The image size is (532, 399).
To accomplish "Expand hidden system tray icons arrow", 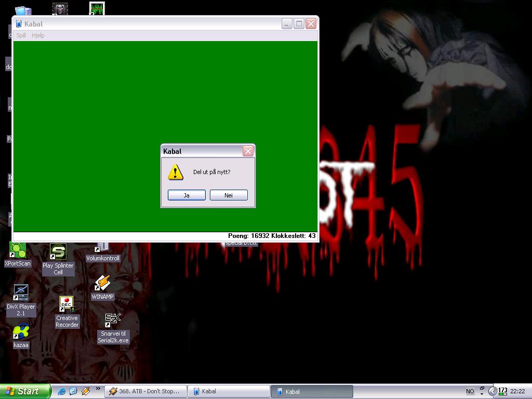I will [x=493, y=392].
